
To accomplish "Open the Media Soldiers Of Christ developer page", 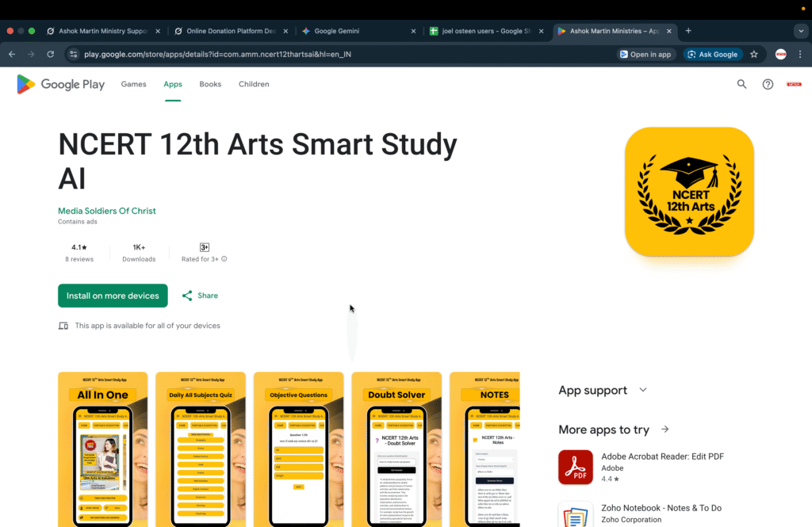I will click(106, 211).
